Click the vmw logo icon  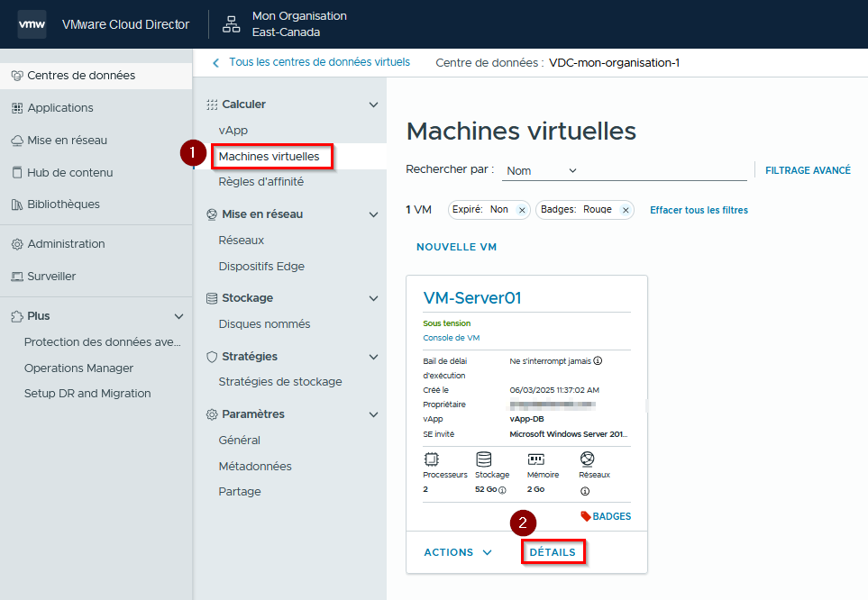32,24
